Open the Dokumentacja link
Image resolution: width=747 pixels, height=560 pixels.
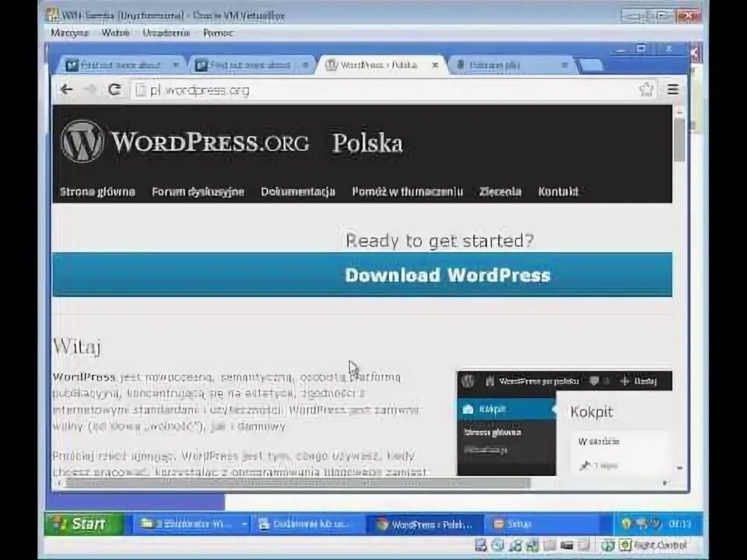pyautogui.click(x=298, y=191)
